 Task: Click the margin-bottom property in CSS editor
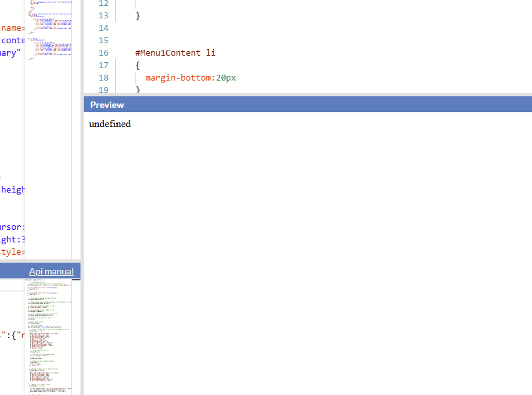[179, 78]
